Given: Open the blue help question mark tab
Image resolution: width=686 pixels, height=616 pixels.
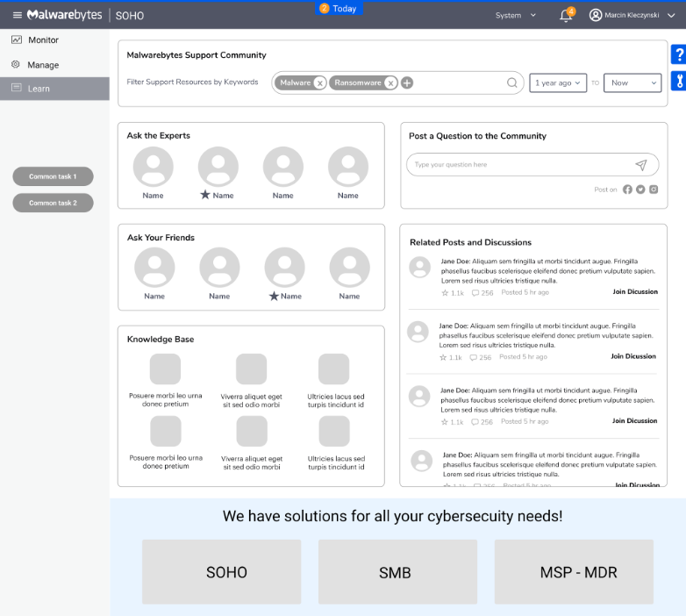Looking at the screenshot, I should pos(678,55).
